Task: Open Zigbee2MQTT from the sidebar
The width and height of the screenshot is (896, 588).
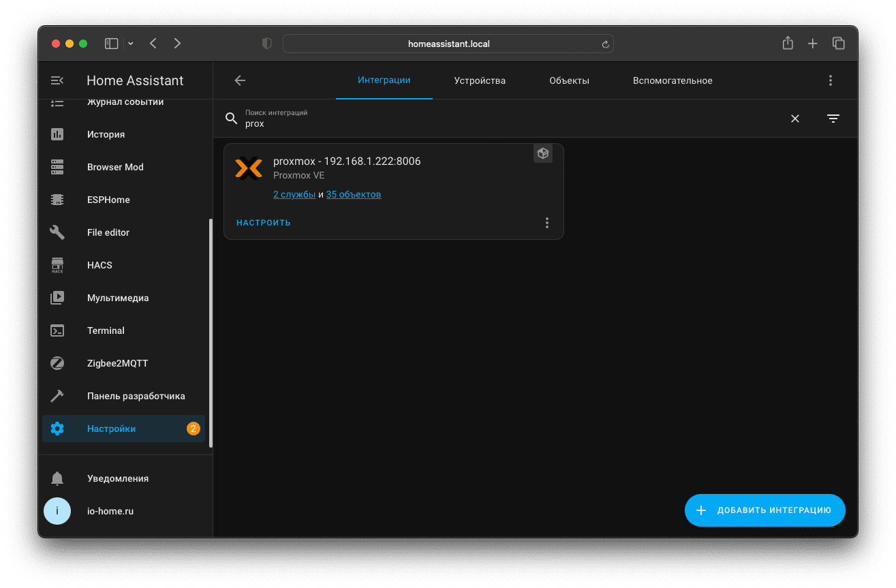Action: 117,363
